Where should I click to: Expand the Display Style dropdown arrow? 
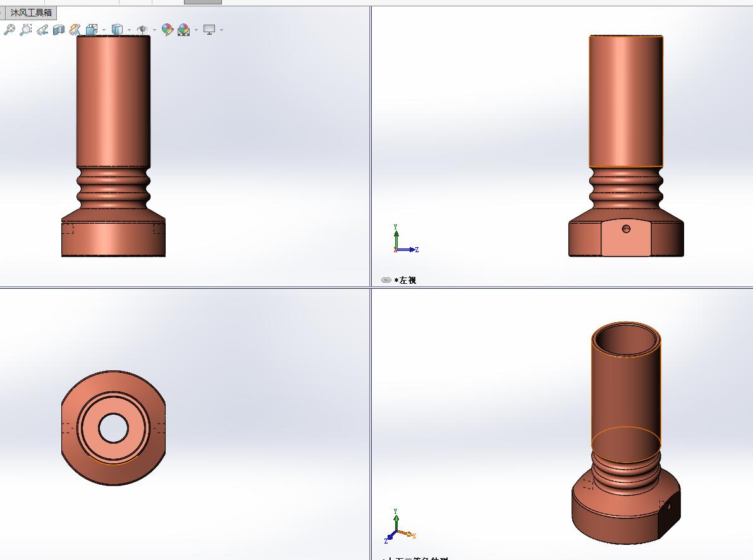tap(129, 30)
